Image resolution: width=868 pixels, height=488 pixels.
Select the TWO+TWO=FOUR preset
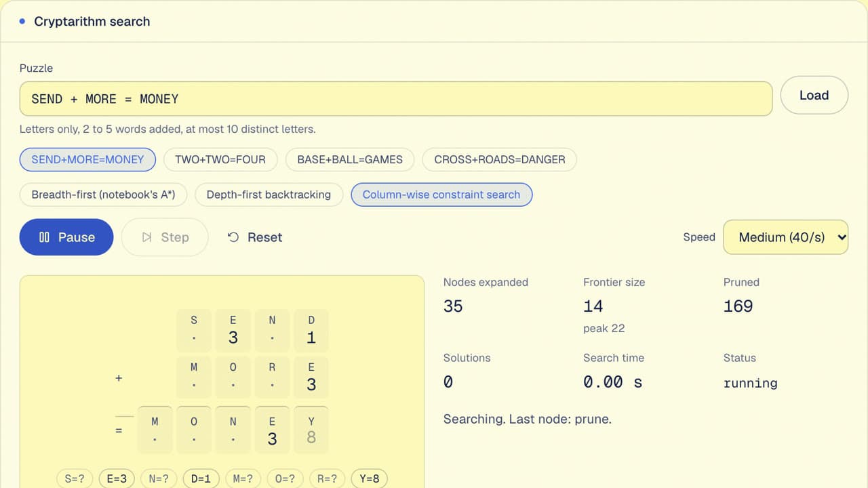point(220,160)
